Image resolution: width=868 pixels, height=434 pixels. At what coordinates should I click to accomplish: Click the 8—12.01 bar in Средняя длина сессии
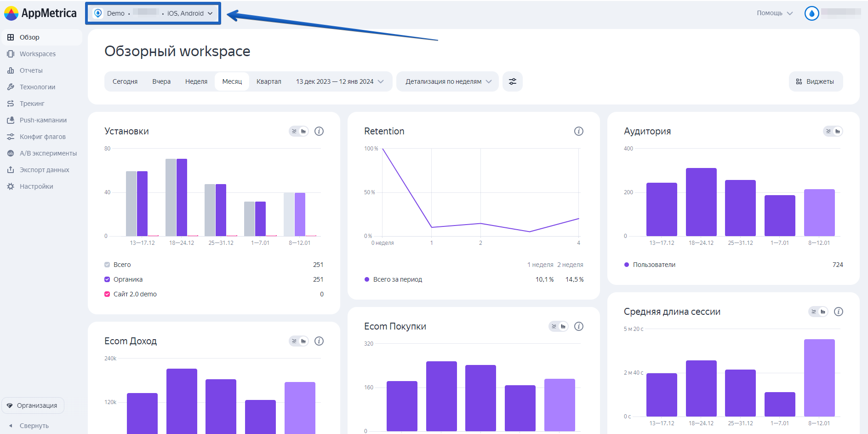click(819, 378)
